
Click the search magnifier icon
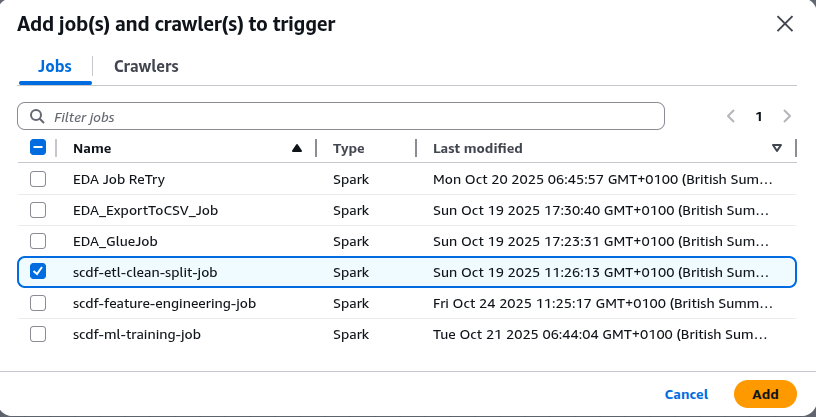tap(38, 116)
